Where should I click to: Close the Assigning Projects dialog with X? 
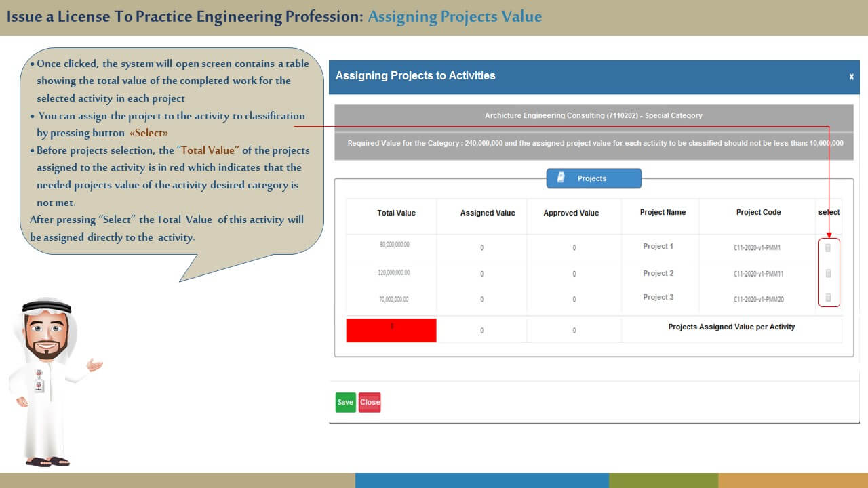(851, 77)
